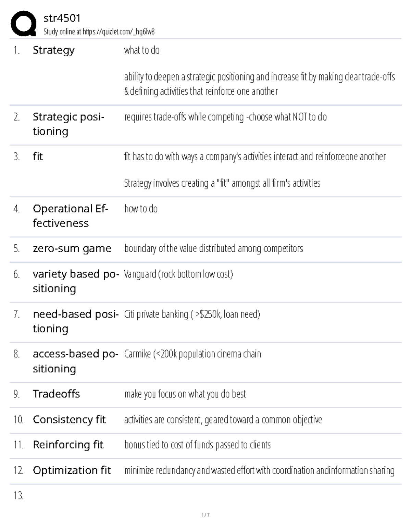Click the str4501 set title
Image resolution: width=411 pixels, height=532 pixels.
coord(62,18)
